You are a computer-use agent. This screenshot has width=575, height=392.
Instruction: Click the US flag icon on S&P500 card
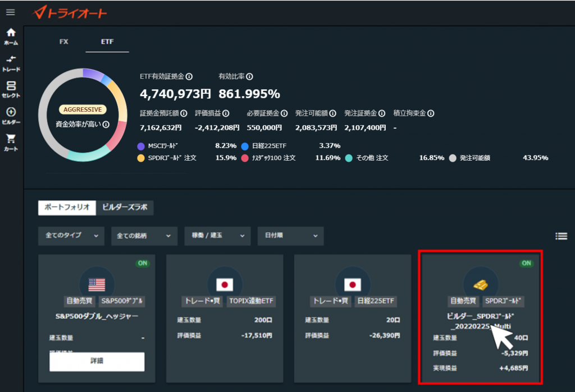97,285
